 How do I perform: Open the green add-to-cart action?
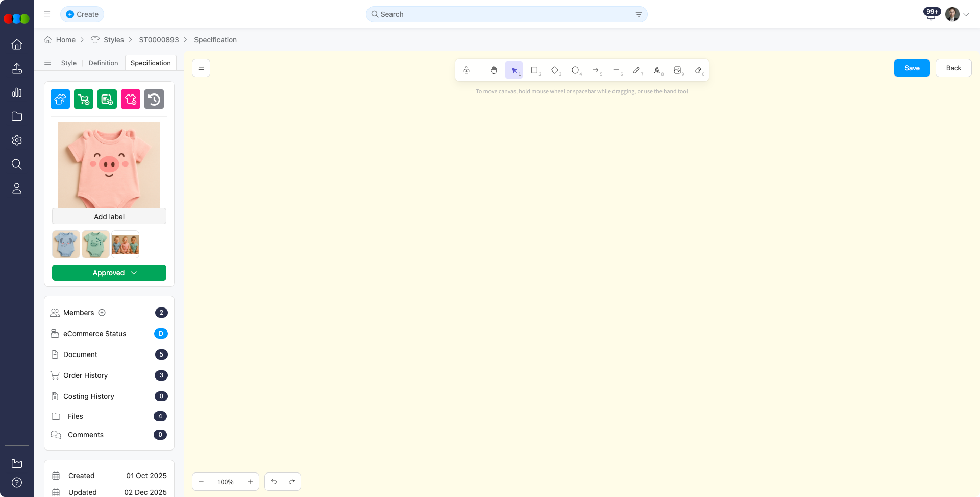83,99
